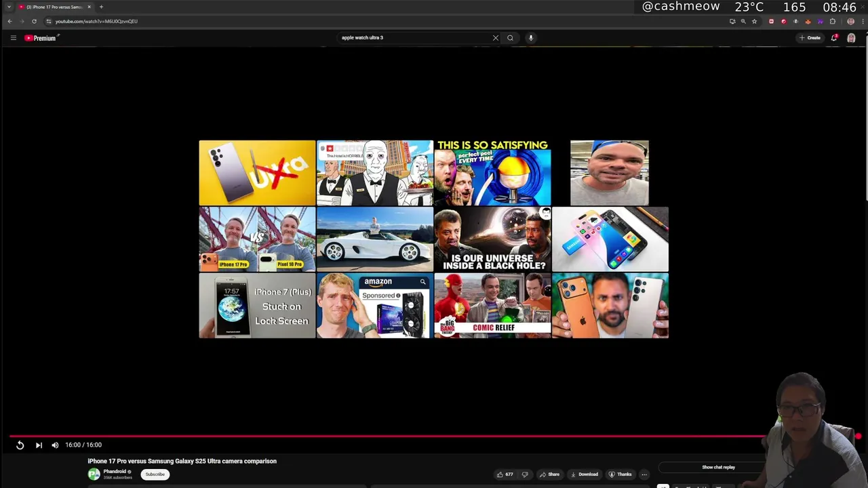Click the video title text
The height and width of the screenshot is (488, 868).
tap(182, 461)
